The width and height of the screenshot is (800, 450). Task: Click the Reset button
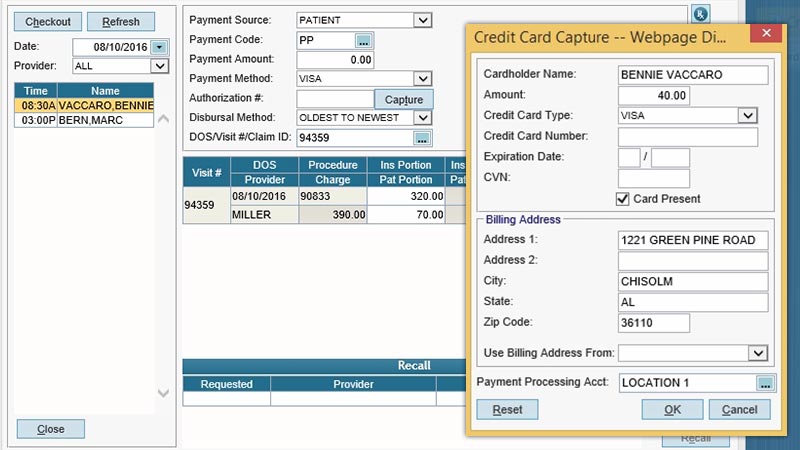507,410
